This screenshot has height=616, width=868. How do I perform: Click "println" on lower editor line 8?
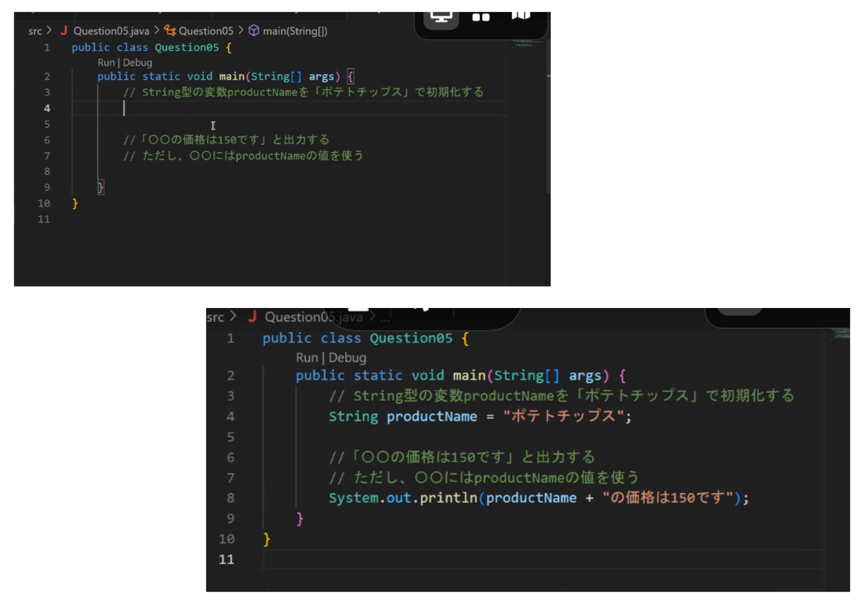(x=448, y=498)
